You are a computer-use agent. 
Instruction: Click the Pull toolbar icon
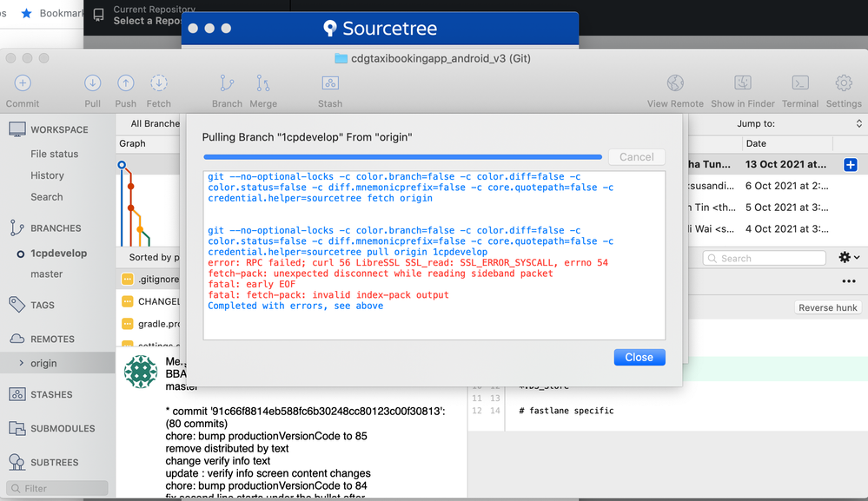tap(92, 83)
